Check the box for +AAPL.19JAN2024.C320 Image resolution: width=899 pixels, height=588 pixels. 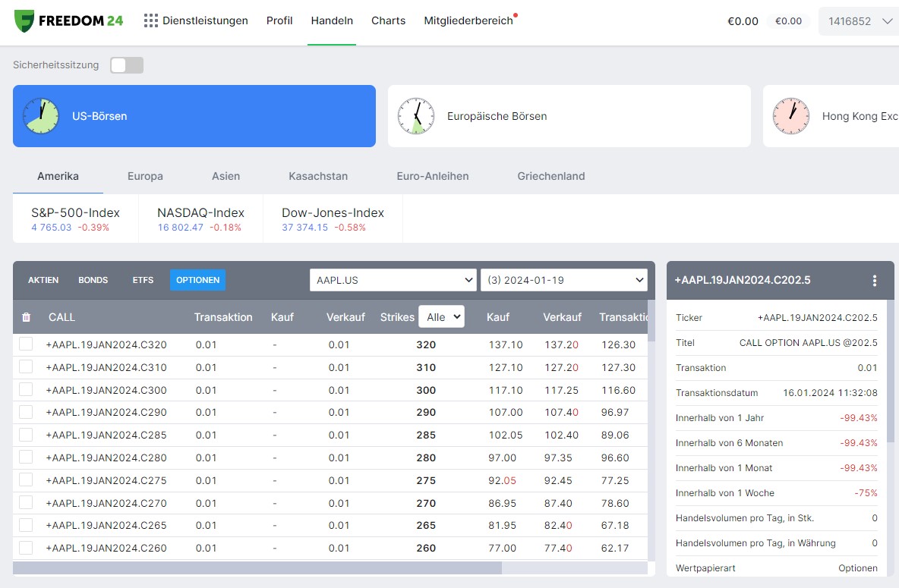(26, 344)
